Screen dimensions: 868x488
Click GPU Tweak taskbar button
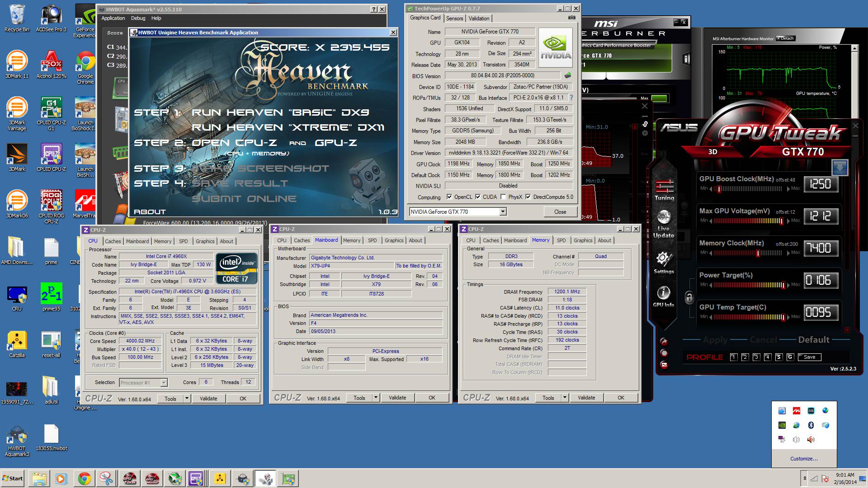[x=130, y=479]
